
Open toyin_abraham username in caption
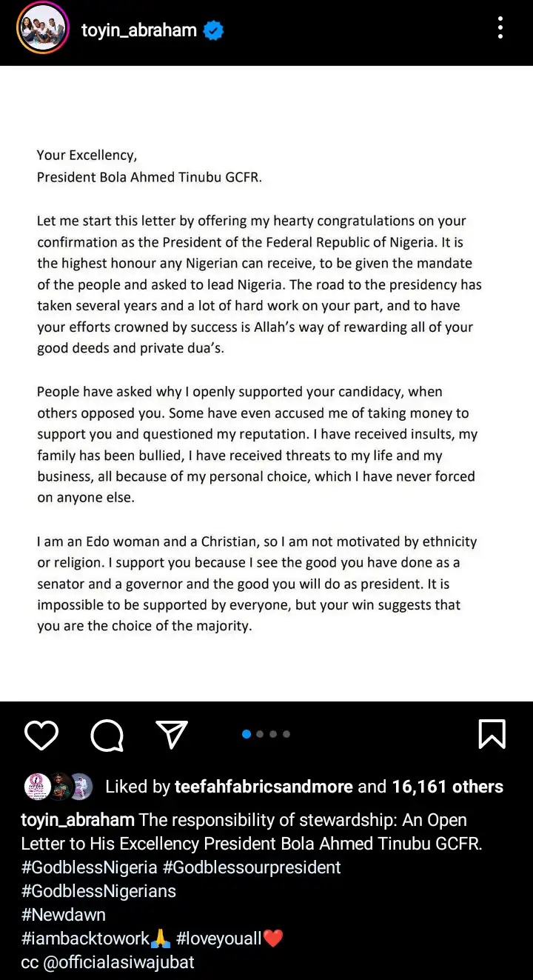tap(78, 820)
